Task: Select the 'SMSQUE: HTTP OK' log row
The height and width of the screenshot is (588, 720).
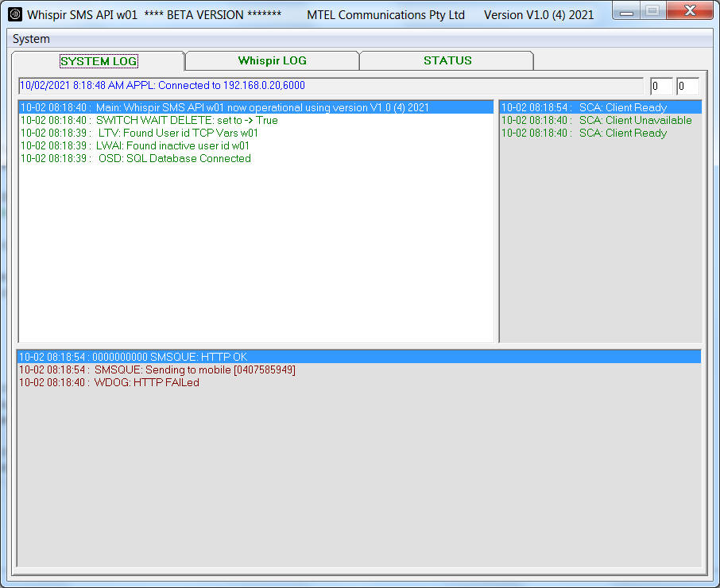Action: tap(359, 357)
